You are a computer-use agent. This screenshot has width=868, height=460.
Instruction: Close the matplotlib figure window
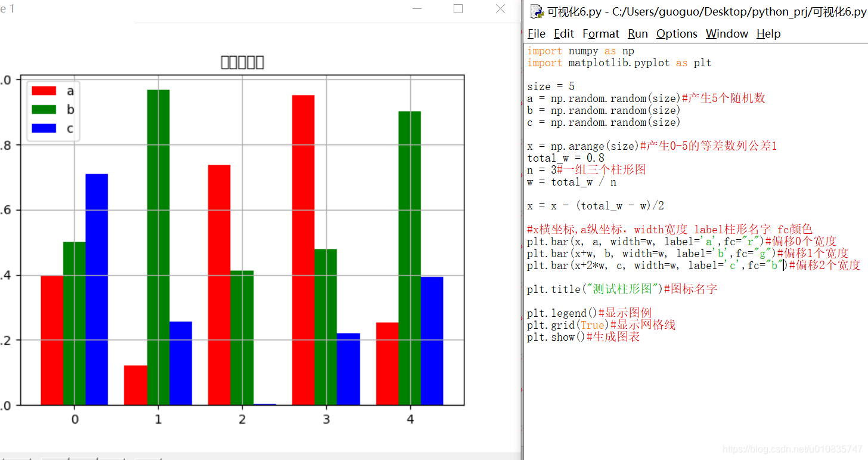click(500, 9)
